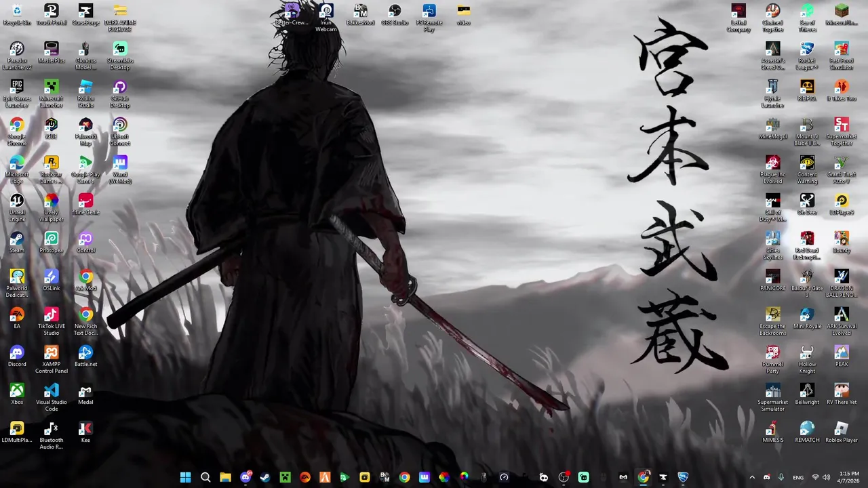Launch the Lethal Company shortcut
This screenshot has width=868, height=488.
[738, 18]
